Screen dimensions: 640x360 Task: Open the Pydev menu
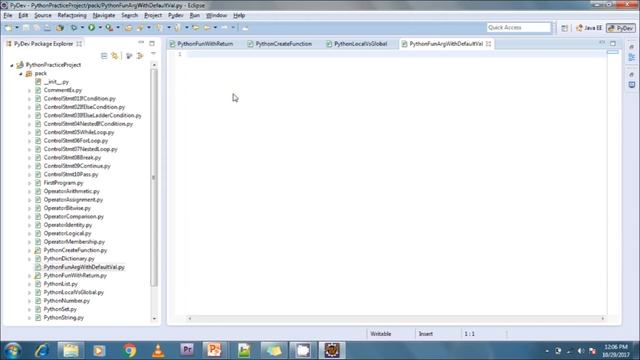[x=176, y=16]
